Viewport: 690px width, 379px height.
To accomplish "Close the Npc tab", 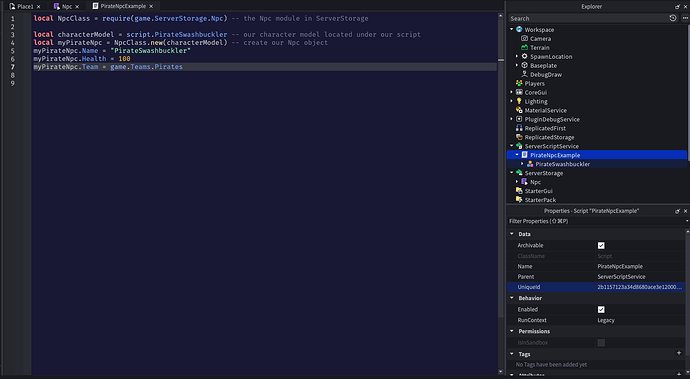I will click(77, 7).
